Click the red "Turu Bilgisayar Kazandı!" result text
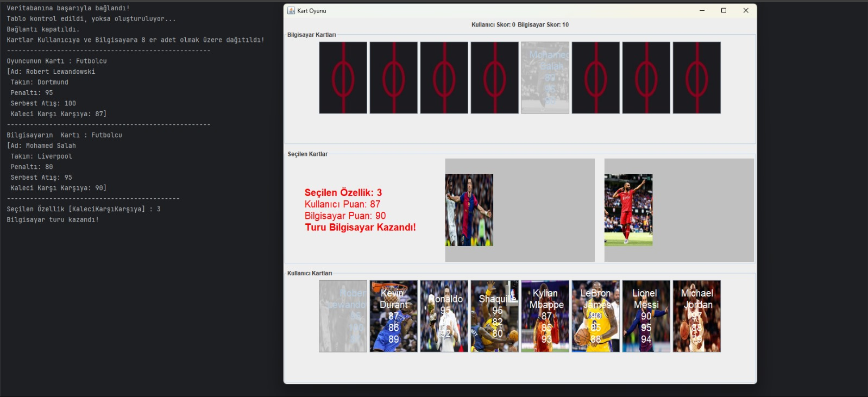Screen dimensions: 868x397 pyautogui.click(x=360, y=228)
